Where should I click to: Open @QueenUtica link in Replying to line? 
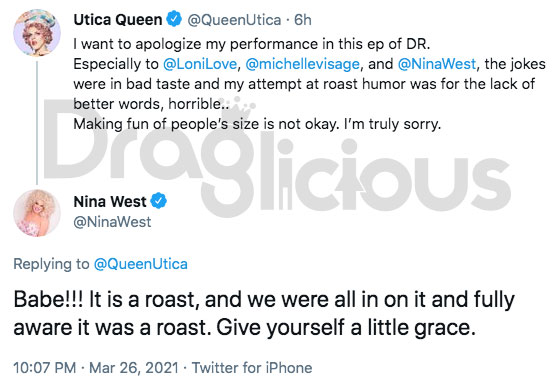click(141, 264)
